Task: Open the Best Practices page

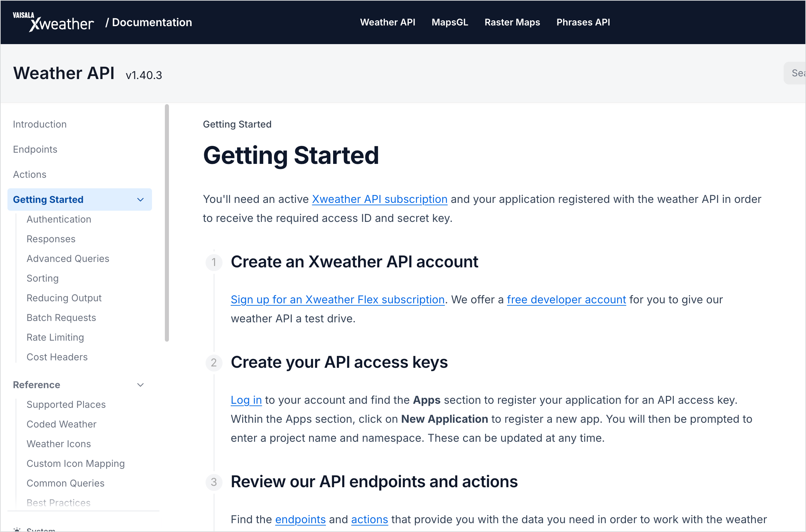Action: [58, 503]
